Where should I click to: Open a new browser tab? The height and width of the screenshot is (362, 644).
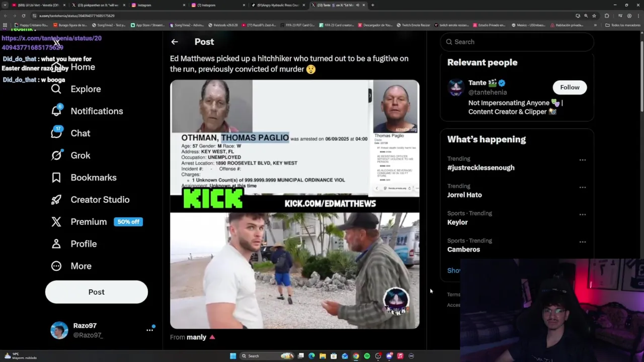(x=372, y=5)
